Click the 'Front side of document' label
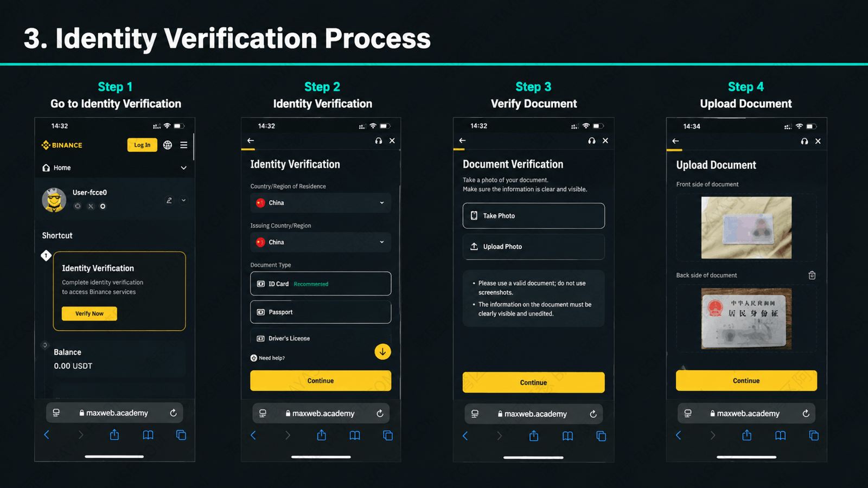Image resolution: width=868 pixels, height=488 pixels. point(707,184)
